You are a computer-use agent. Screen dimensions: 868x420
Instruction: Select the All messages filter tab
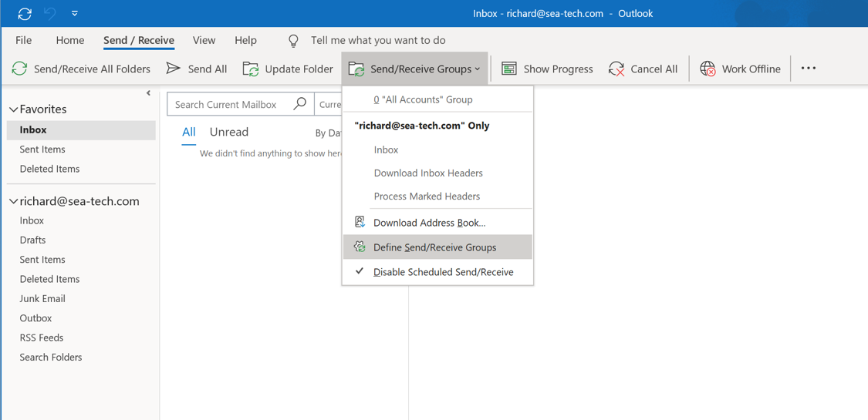(x=189, y=132)
